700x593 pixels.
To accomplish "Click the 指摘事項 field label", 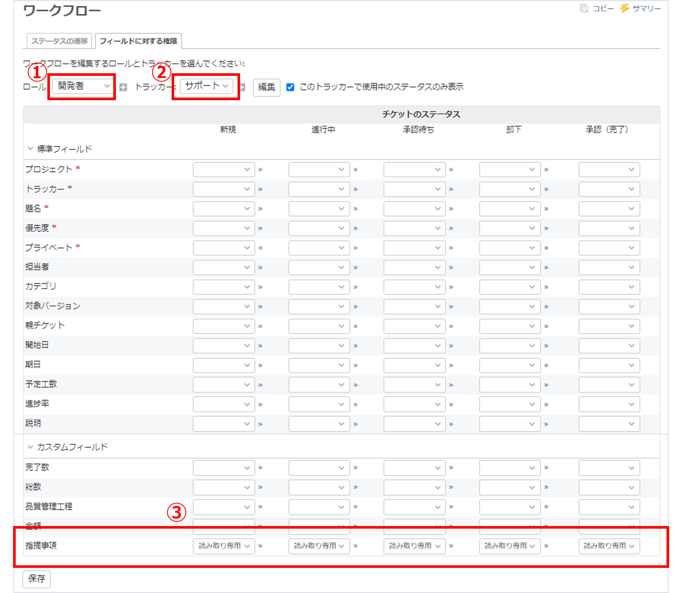I will 41,546.
